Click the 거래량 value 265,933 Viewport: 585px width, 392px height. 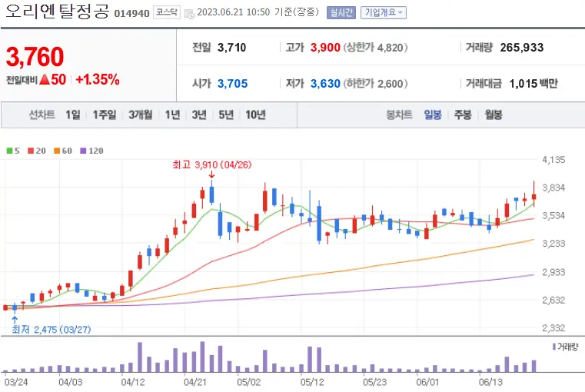tap(521, 48)
